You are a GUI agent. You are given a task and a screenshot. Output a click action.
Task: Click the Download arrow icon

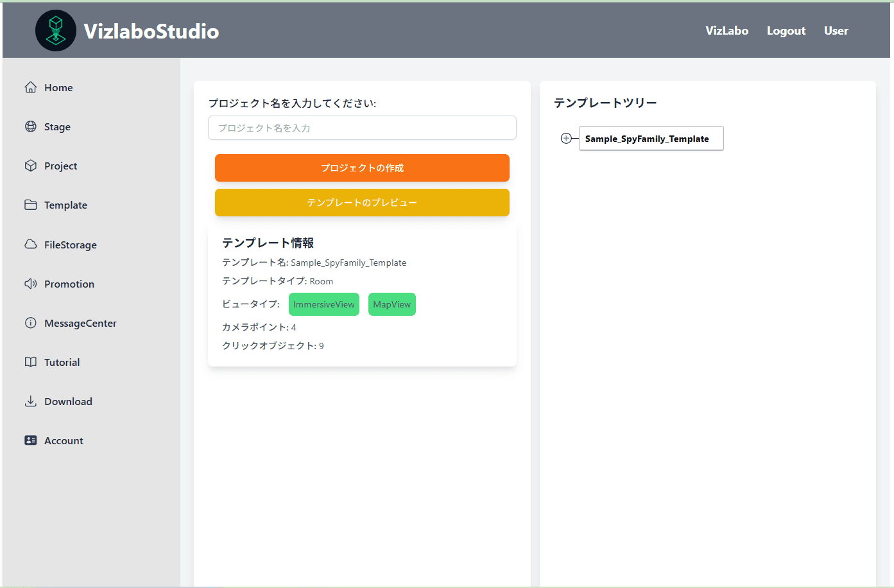(x=30, y=401)
